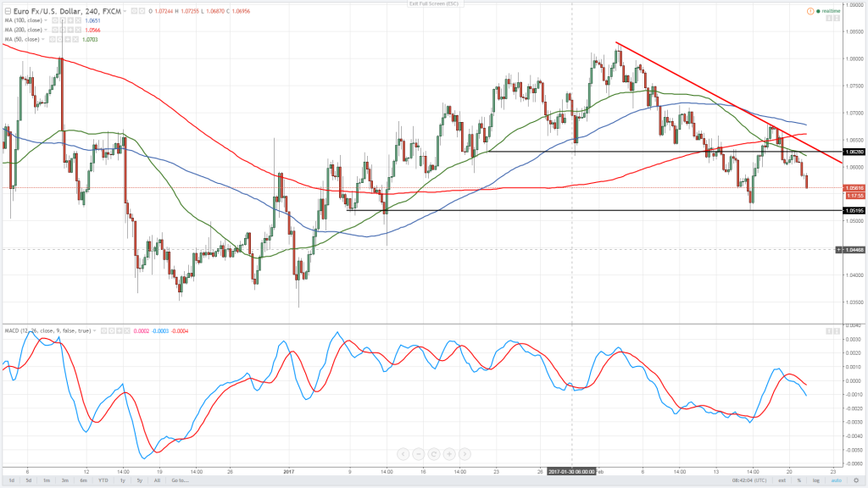Hide the MA (200, close) indicator
Screen dimensions: 868x488
tap(55, 30)
